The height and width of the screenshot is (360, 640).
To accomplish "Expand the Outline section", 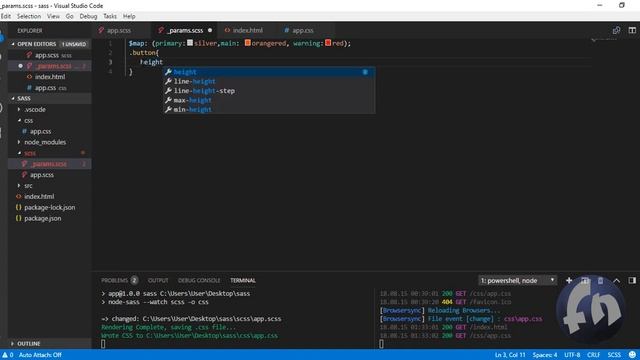I will pos(50,344).
